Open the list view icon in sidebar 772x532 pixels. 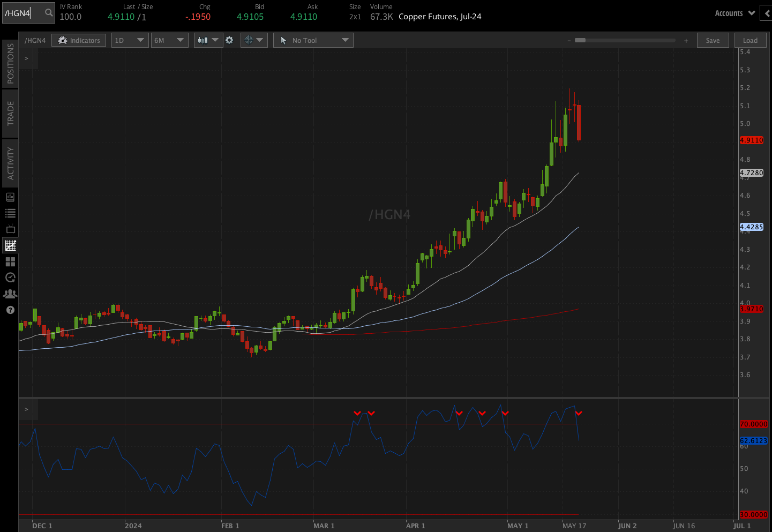(10, 213)
